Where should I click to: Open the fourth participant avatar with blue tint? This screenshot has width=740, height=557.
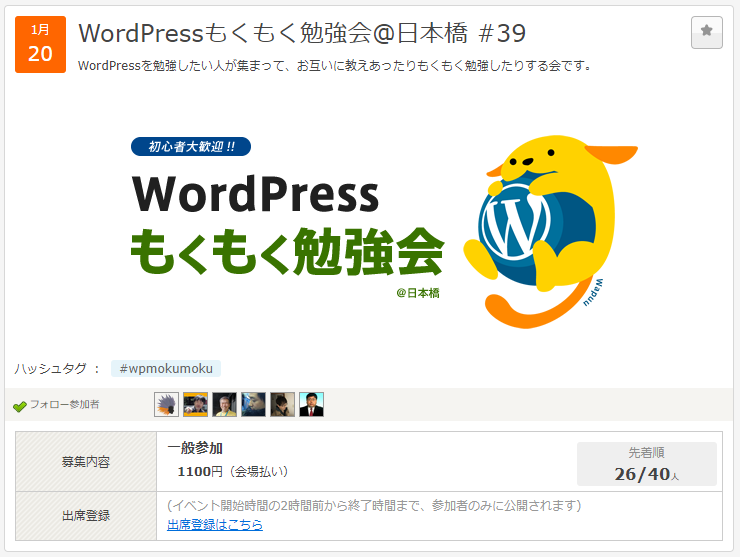click(254, 405)
